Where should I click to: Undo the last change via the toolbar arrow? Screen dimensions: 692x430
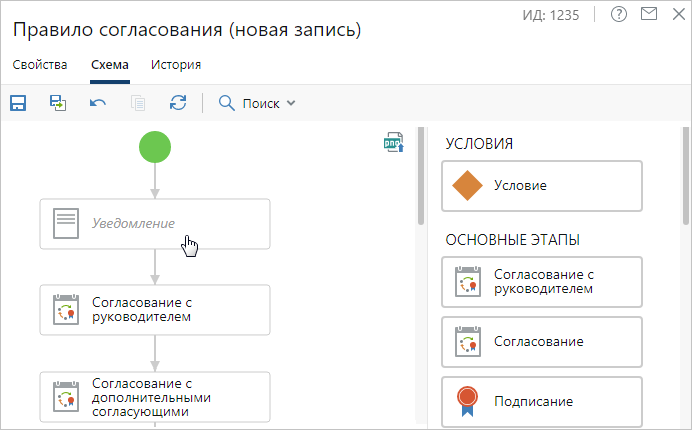[x=98, y=103]
